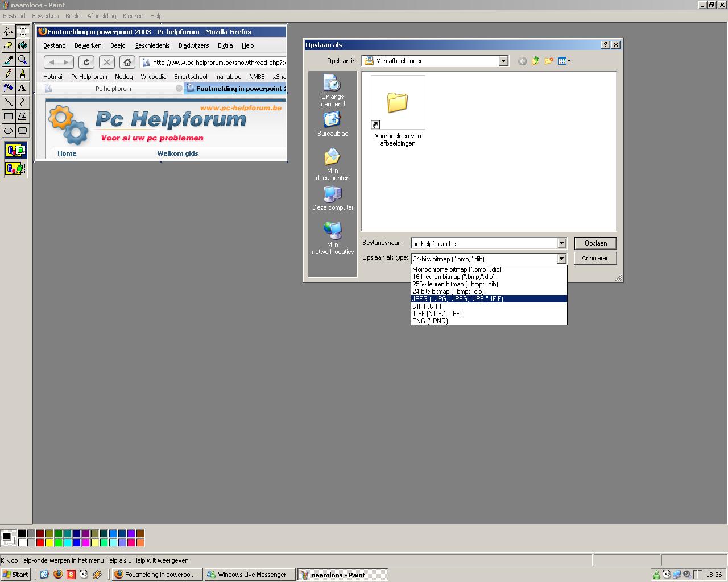This screenshot has width=728, height=582.
Task: Select the Text tool
Action: (23, 88)
